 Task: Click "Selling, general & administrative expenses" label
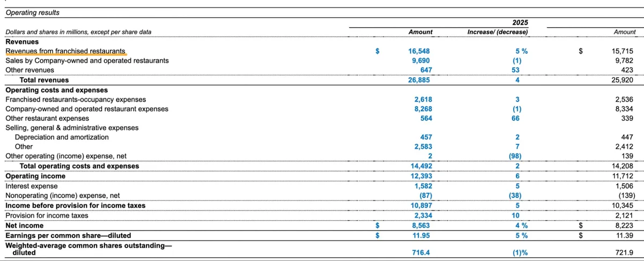tap(72, 128)
